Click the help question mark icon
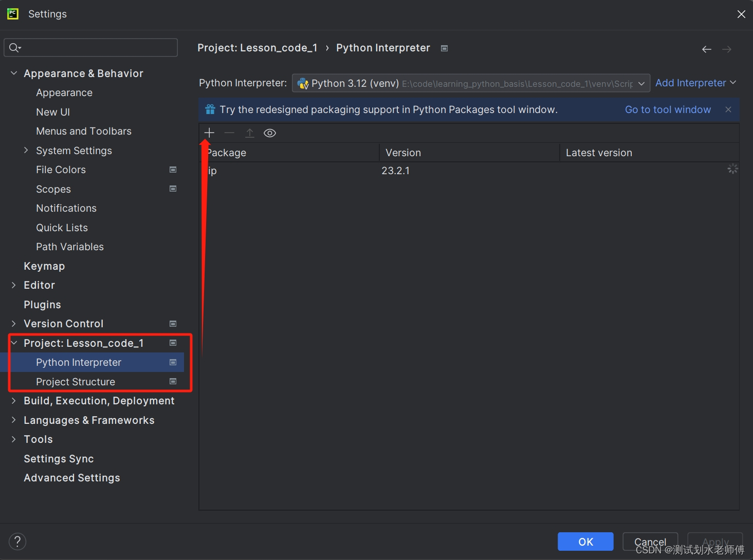The width and height of the screenshot is (753, 560). click(x=17, y=541)
